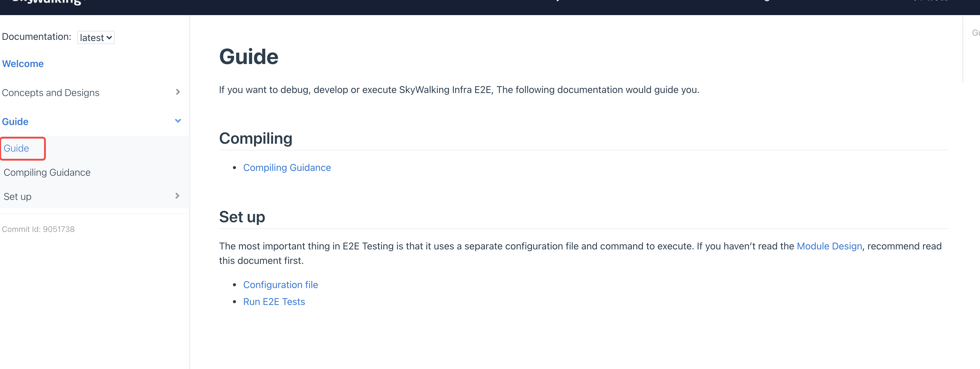
Task: Open the Welcome page in sidebar
Action: click(x=23, y=64)
